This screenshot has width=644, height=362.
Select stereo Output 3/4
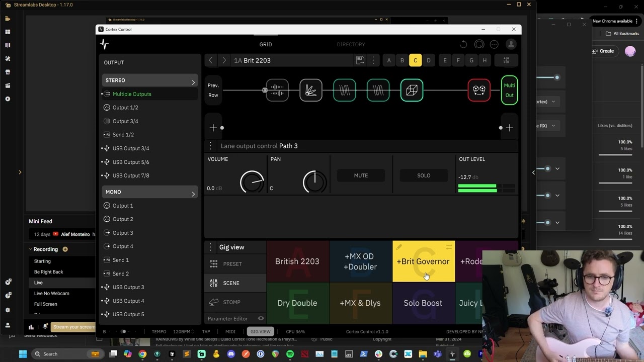pos(150,121)
